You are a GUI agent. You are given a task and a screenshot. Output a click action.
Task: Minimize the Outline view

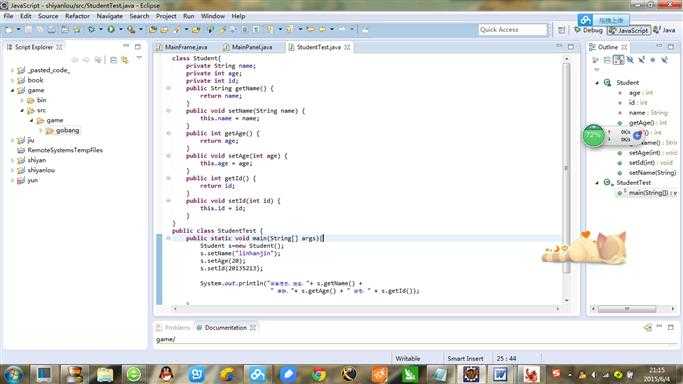tap(659, 46)
